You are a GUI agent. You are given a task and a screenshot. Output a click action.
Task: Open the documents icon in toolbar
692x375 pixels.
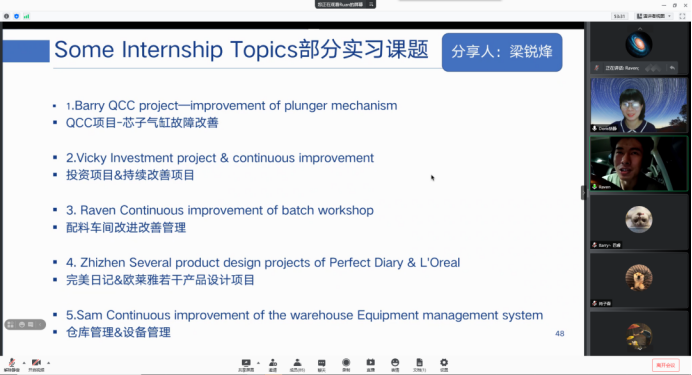click(x=419, y=365)
